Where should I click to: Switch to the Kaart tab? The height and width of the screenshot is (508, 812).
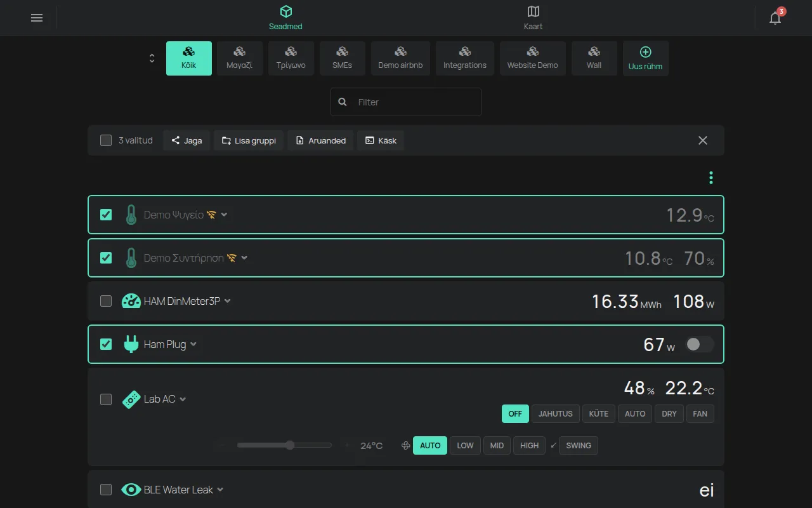(533, 18)
